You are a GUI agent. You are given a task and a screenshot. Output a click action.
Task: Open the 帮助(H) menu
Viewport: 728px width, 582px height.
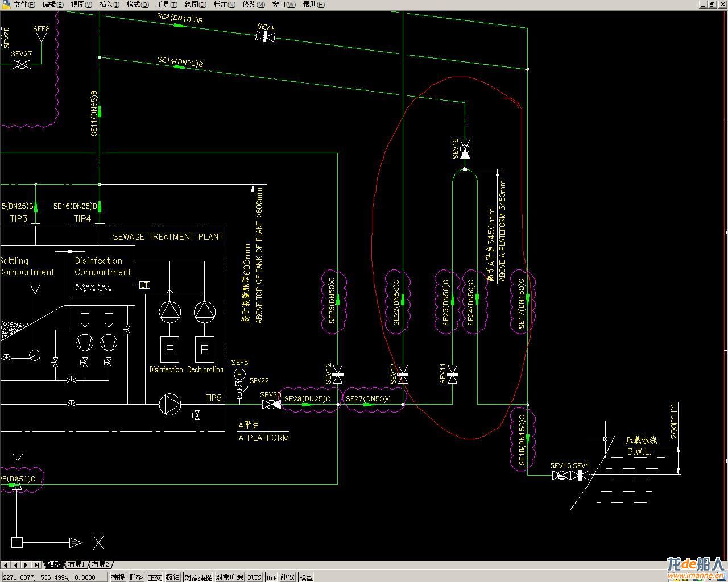tap(313, 5)
